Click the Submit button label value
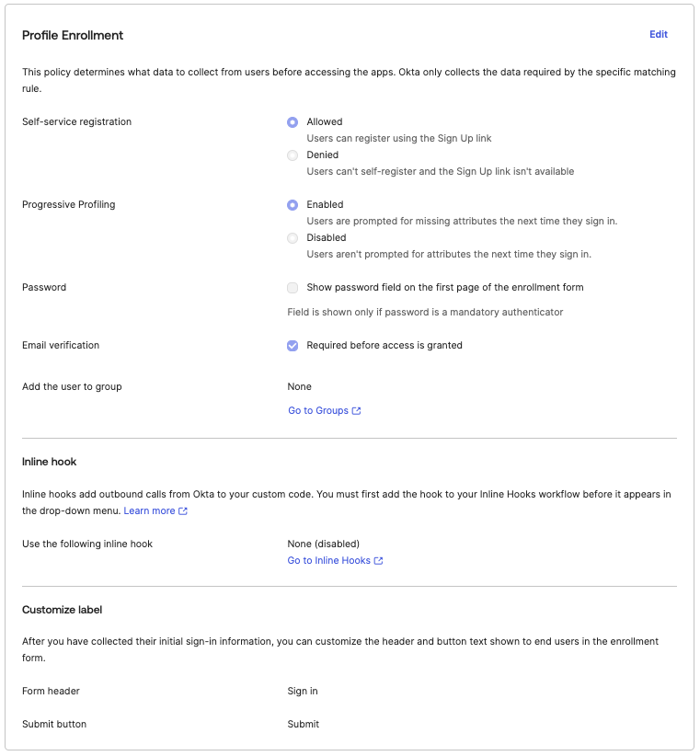The image size is (700, 756). pyautogui.click(x=303, y=724)
